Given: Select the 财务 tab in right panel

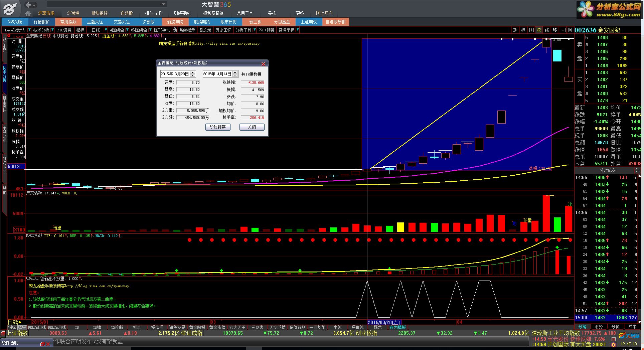Looking at the screenshot, I should pos(599,327).
